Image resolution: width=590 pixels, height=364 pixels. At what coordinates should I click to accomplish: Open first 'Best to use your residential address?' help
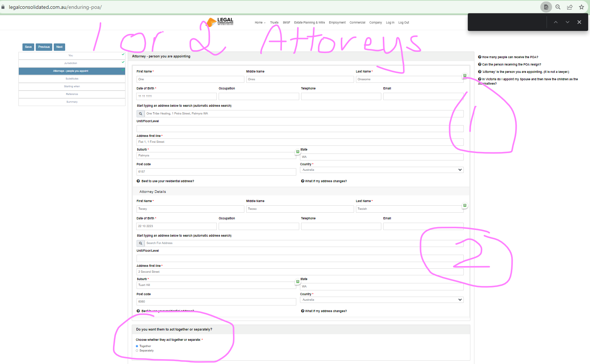(x=165, y=181)
